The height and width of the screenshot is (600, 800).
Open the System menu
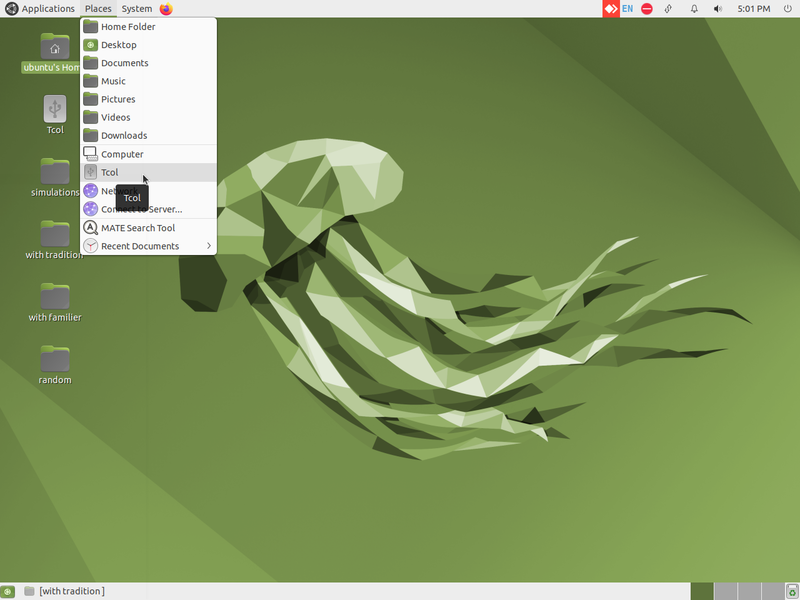pos(137,9)
